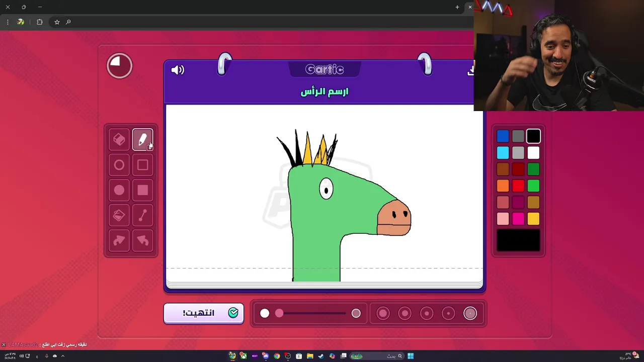The image size is (644, 362).
Task: Click the taskbar search box بحث
Action: tap(377, 356)
